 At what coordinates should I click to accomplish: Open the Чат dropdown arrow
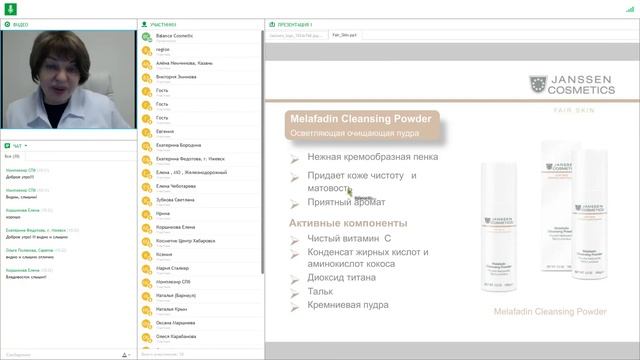point(26,146)
